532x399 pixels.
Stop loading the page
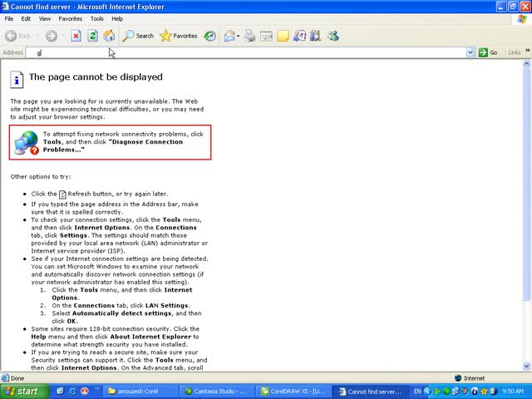point(76,36)
